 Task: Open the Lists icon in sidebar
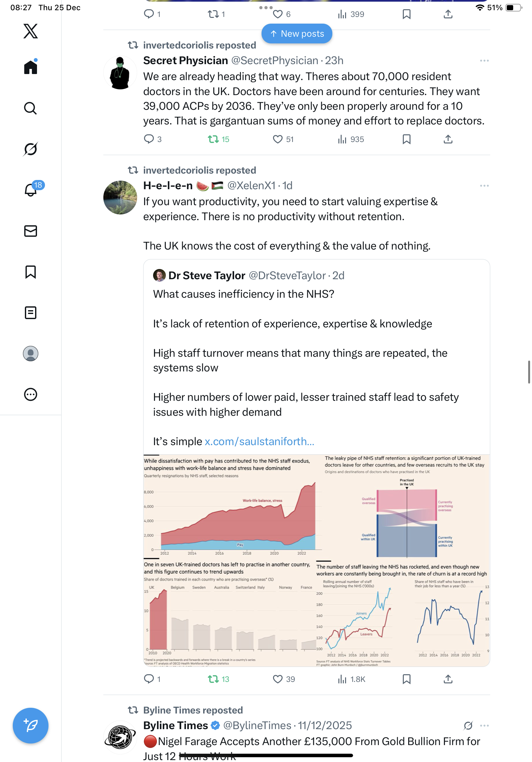pyautogui.click(x=31, y=313)
